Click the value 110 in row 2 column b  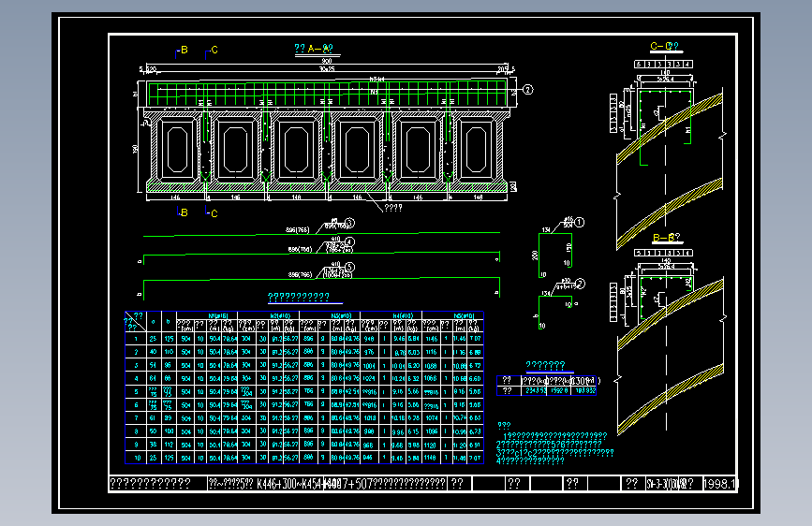tap(169, 352)
